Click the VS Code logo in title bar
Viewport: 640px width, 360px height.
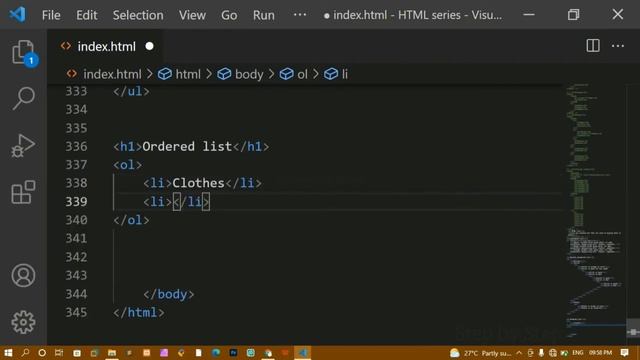click(17, 15)
